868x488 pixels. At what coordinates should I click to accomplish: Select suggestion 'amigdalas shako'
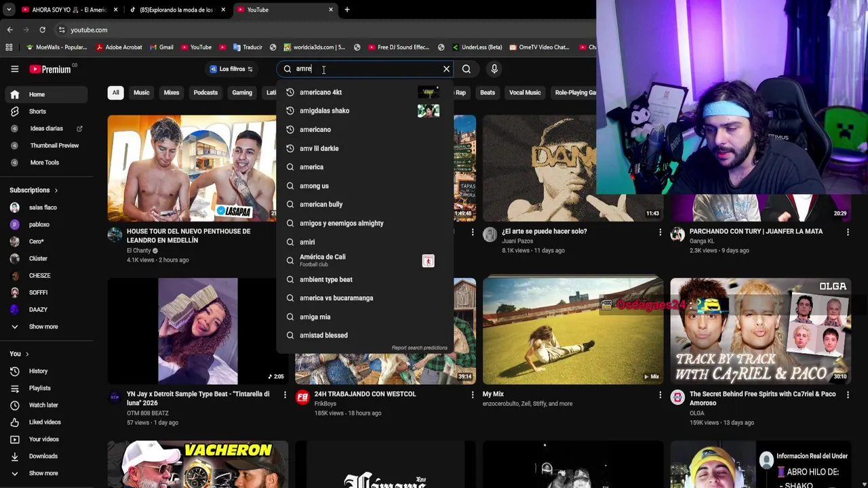[x=364, y=110]
